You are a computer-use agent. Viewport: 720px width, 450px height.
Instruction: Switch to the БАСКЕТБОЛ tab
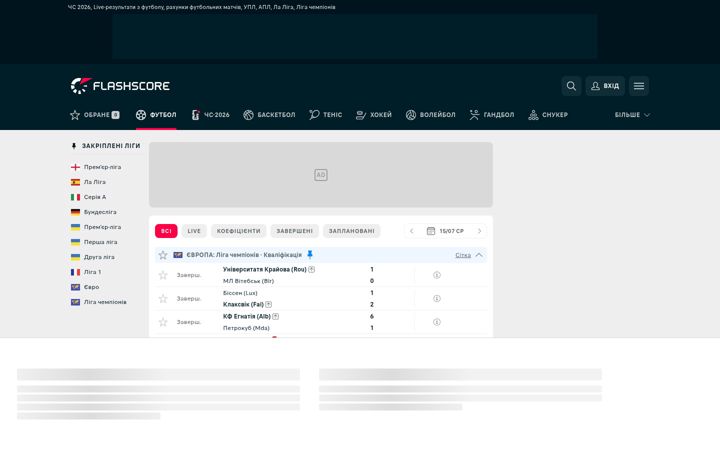(x=269, y=115)
